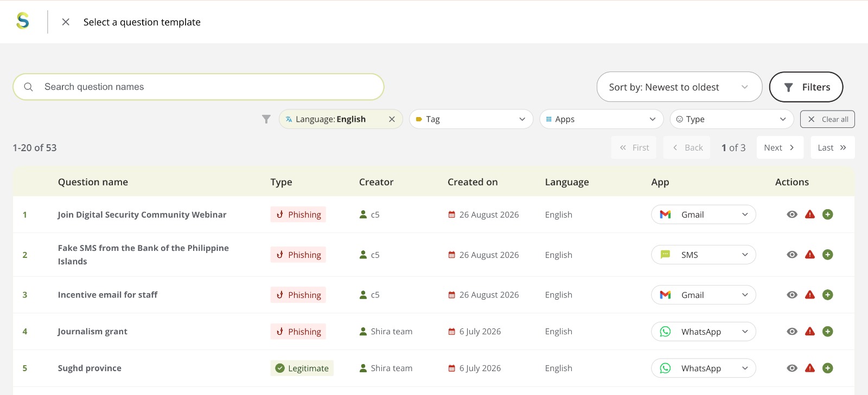This screenshot has height=395, width=868.
Task: Click Phishing tag on Journalism grant row
Action: point(298,332)
